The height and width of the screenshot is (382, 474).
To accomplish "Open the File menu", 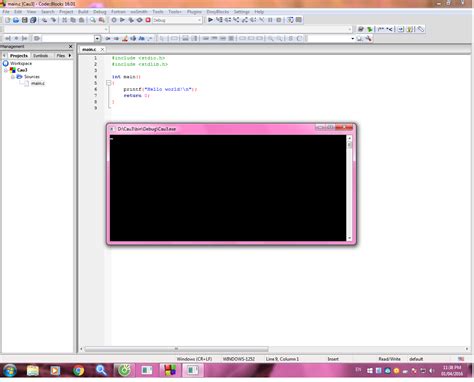I will click(x=6, y=12).
